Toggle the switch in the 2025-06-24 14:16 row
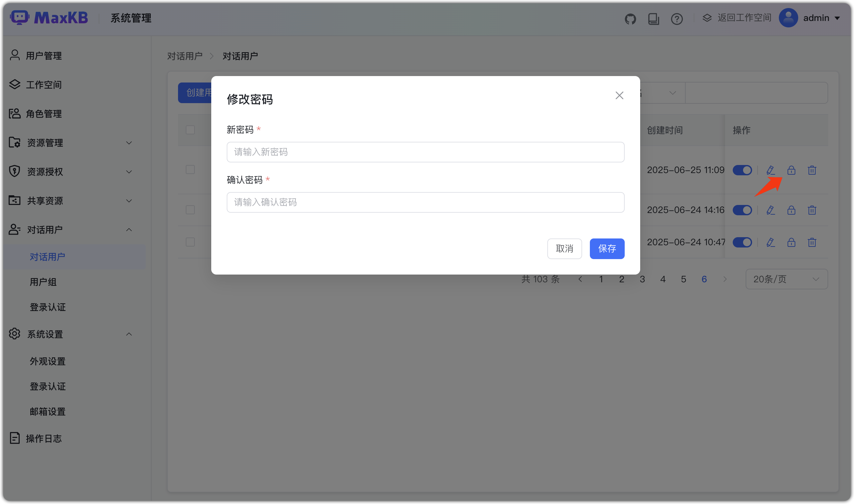 click(x=742, y=210)
